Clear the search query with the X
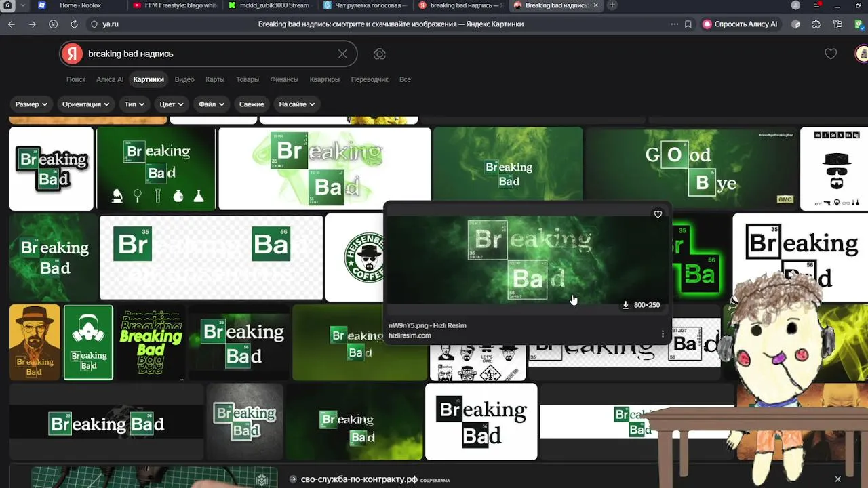This screenshot has width=868, height=488. [x=342, y=54]
